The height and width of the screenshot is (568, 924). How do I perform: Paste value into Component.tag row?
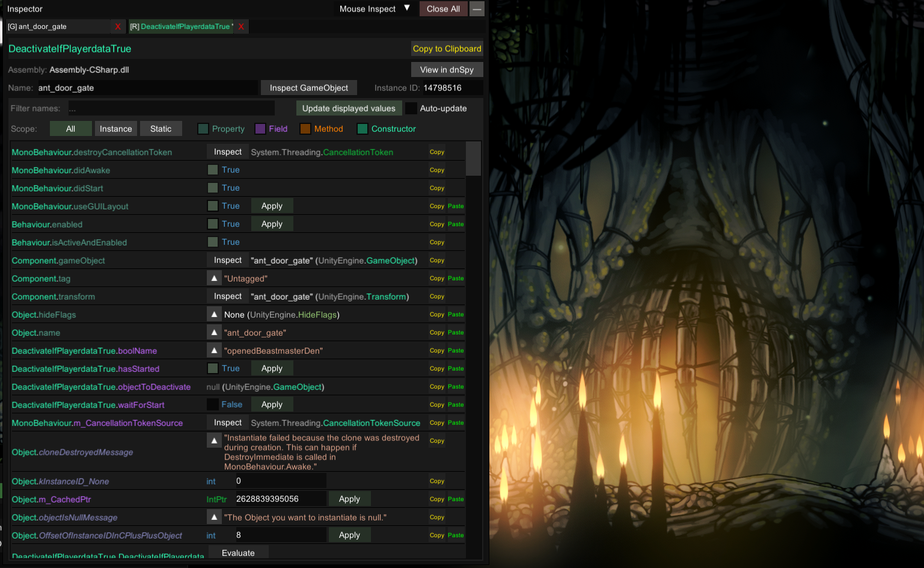point(456,279)
